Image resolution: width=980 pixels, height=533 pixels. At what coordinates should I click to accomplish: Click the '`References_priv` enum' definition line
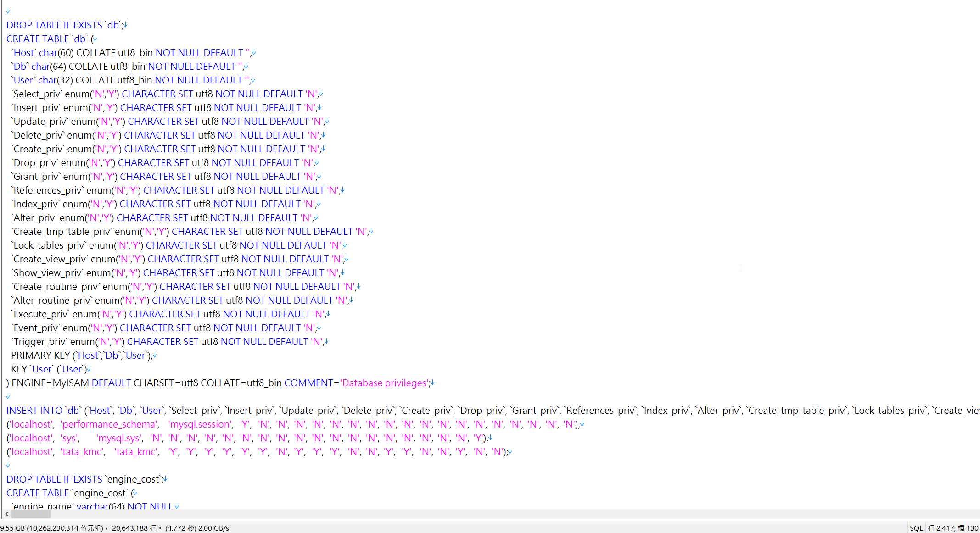[176, 190]
